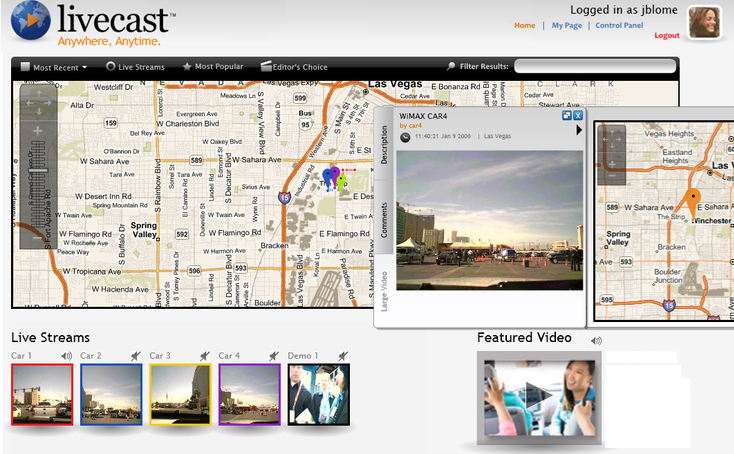Click the 'Live Streams' section heading
Screen dimensions: 734x454
click(51, 337)
